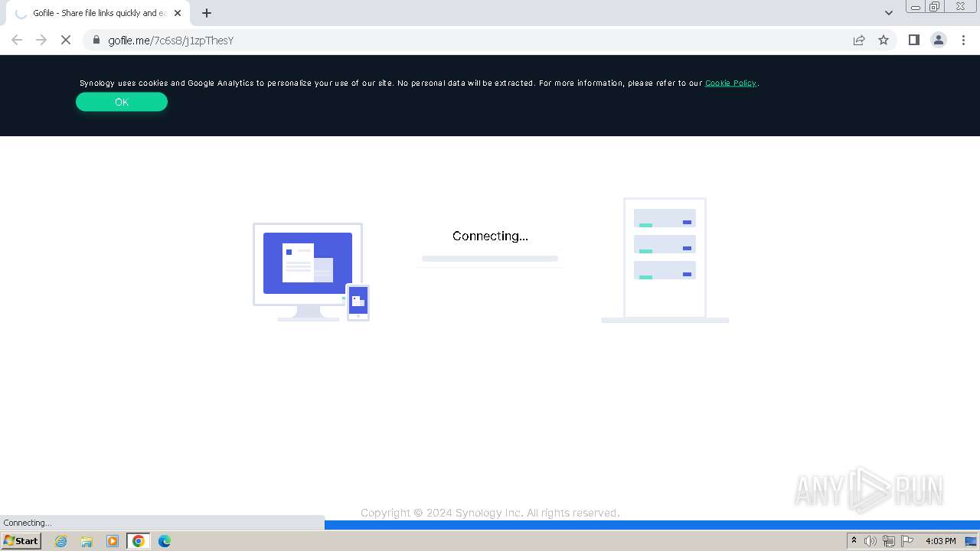Open the browser side panel

click(913, 40)
